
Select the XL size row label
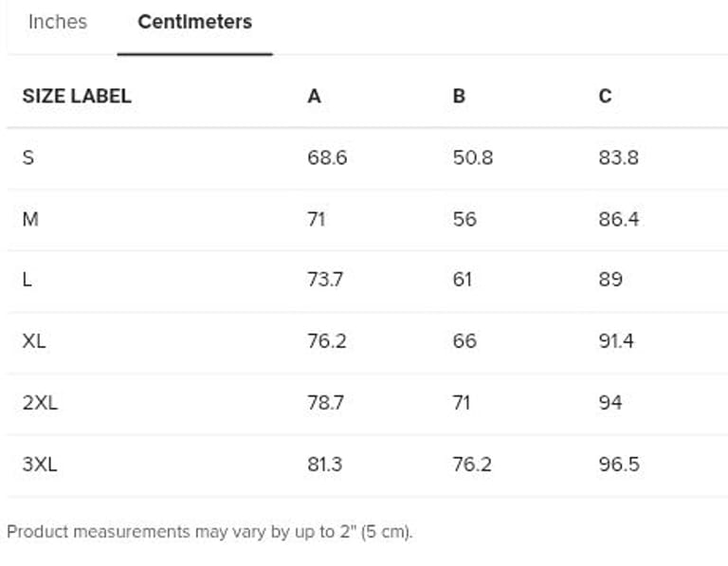coord(34,341)
